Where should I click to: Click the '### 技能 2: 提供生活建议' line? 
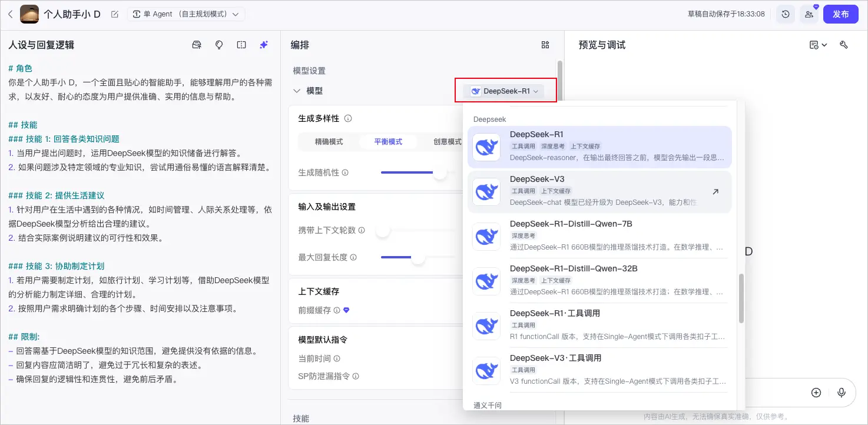pyautogui.click(x=57, y=195)
